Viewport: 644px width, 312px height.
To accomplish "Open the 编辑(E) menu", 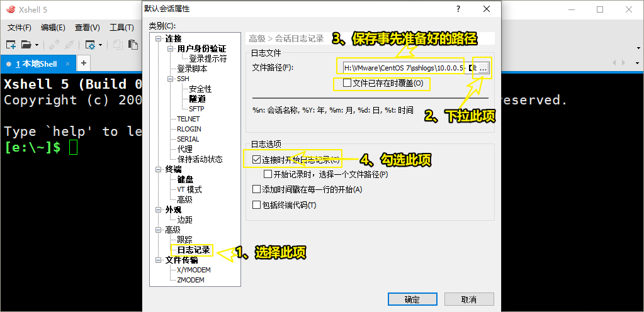I will pyautogui.click(x=53, y=28).
